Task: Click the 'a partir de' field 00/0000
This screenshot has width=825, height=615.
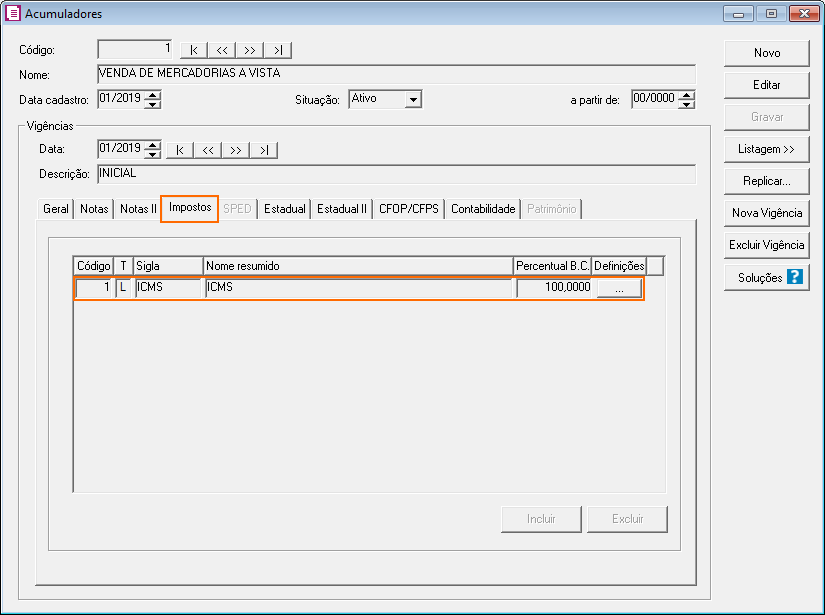Action: [655, 99]
